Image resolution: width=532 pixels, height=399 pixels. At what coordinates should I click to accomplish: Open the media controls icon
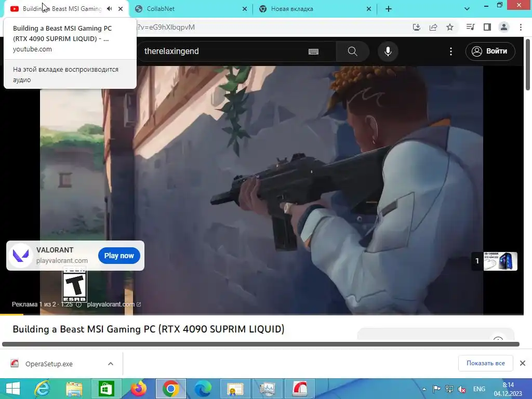470,27
